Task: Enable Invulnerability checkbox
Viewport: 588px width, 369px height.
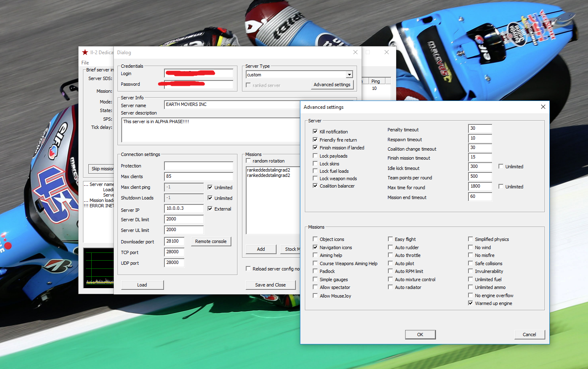Action: point(470,271)
